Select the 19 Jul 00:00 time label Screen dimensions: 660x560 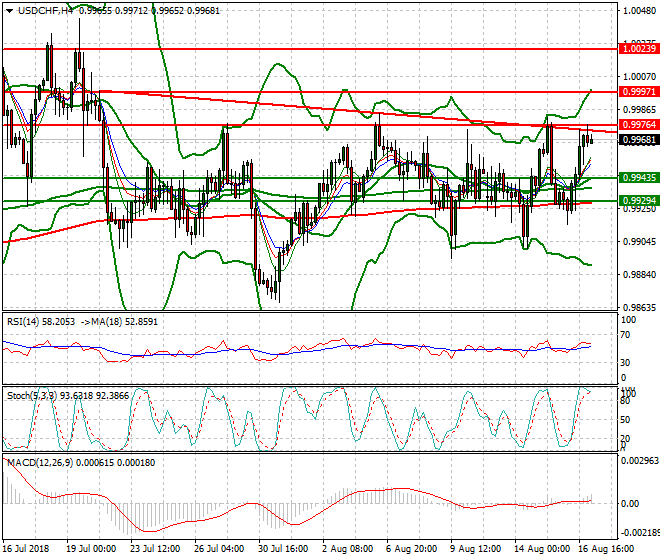point(91,549)
